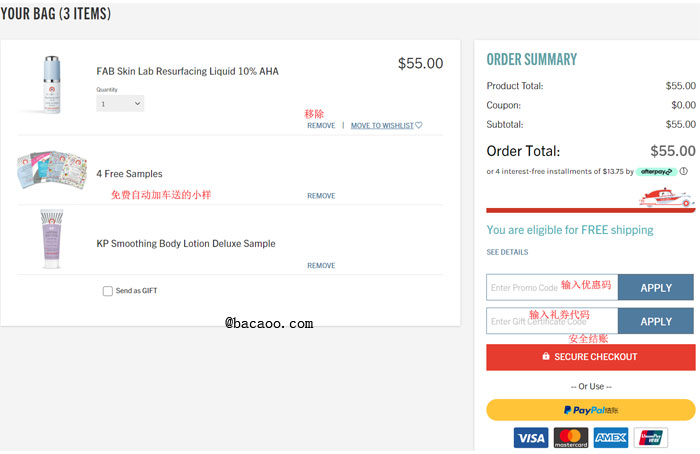This screenshot has height=454, width=700.
Task: Focus the Enter Promo Code field
Action: [552, 287]
